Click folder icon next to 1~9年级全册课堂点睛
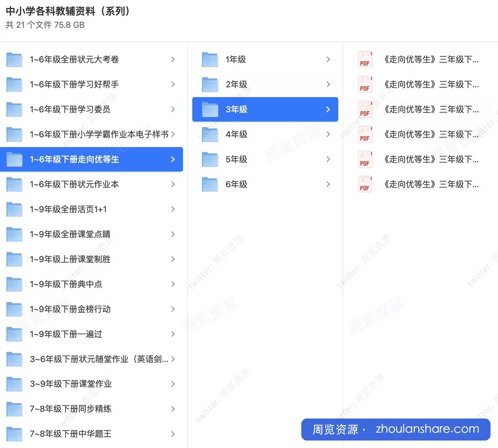 [15, 234]
